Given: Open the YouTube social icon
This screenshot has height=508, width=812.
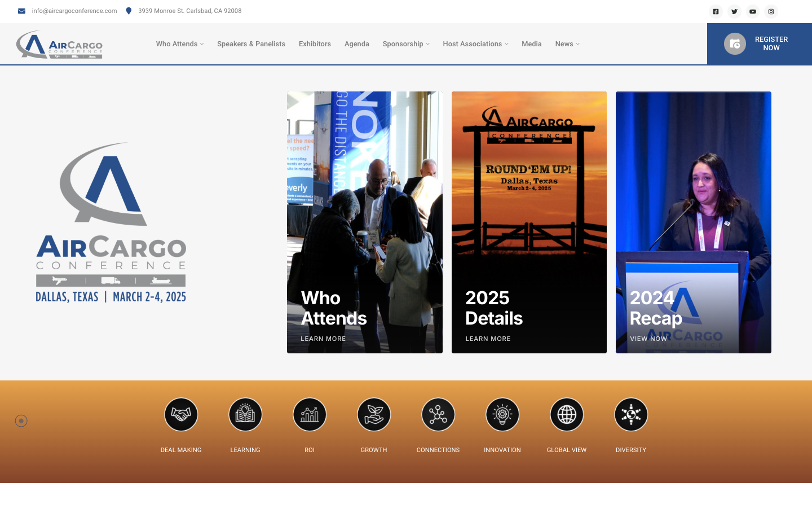Looking at the screenshot, I should [753, 11].
